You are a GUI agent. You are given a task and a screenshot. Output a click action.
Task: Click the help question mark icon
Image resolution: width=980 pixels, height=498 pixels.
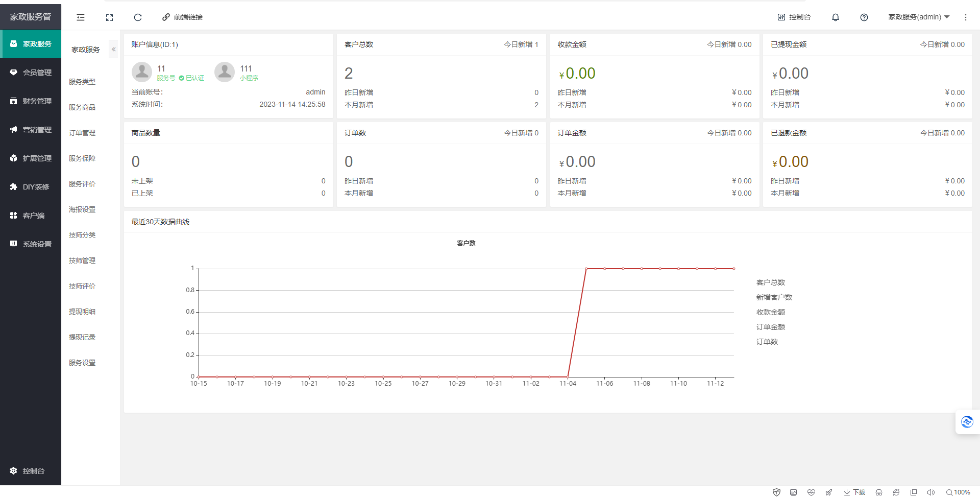pyautogui.click(x=864, y=17)
